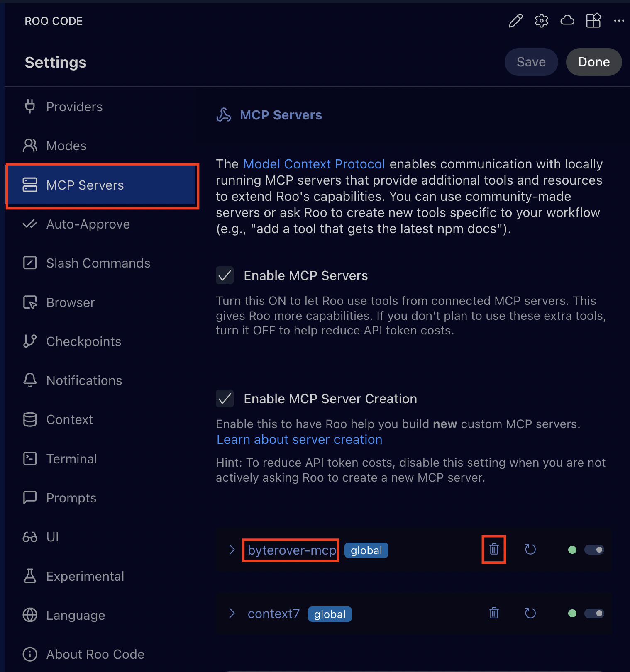Delete the byterover-mcp server with trash icon
This screenshot has width=630, height=672.
point(494,549)
